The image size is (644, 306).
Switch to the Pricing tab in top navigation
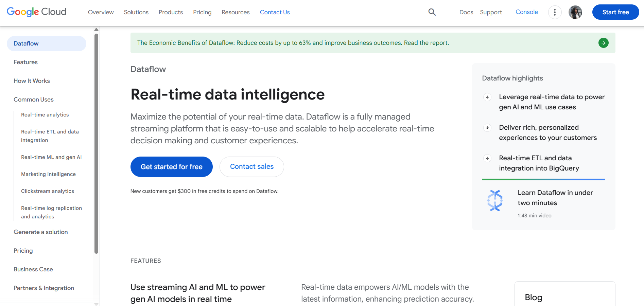(202, 12)
